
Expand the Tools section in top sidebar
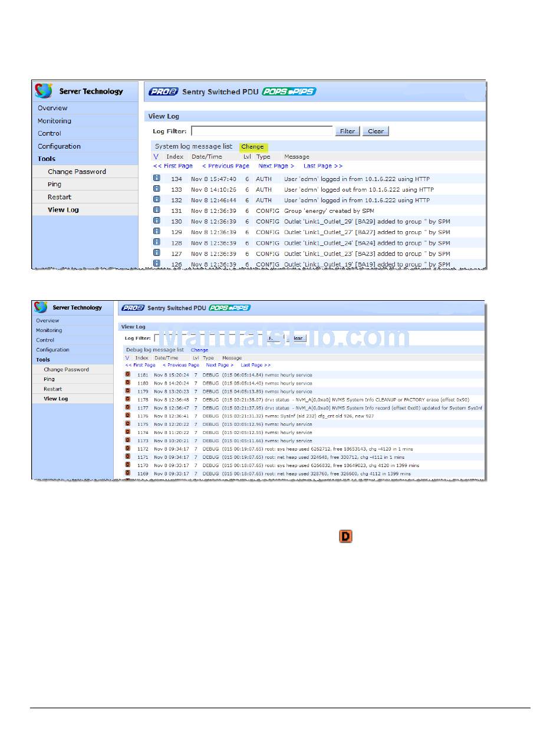click(x=47, y=159)
